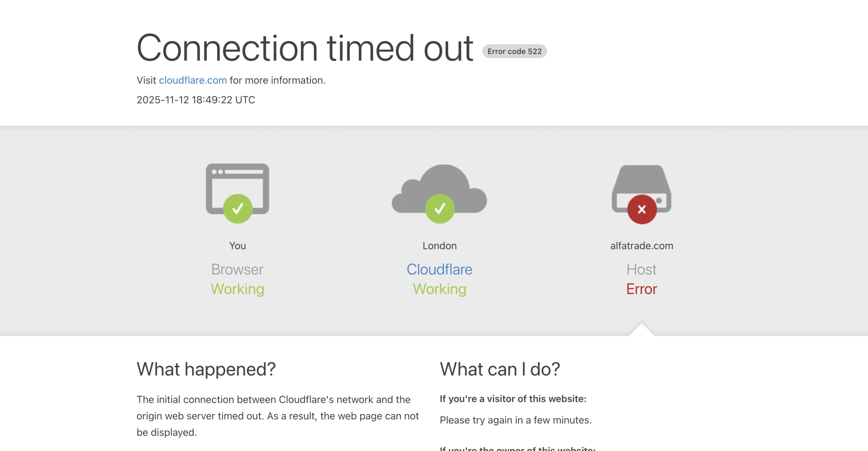
Task: Click the green checkmark on browser icon
Action: [238, 209]
